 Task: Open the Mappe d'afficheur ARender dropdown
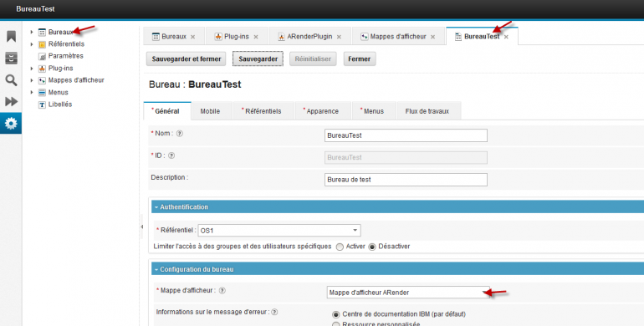click(485, 293)
